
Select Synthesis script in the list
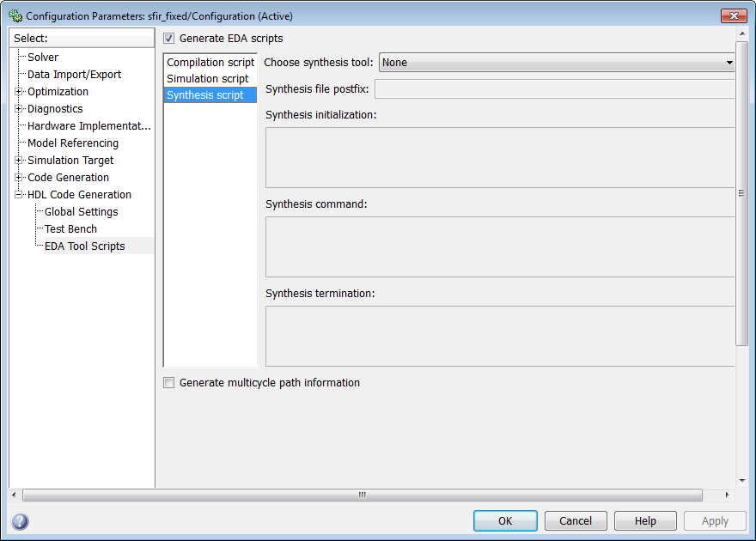point(210,95)
